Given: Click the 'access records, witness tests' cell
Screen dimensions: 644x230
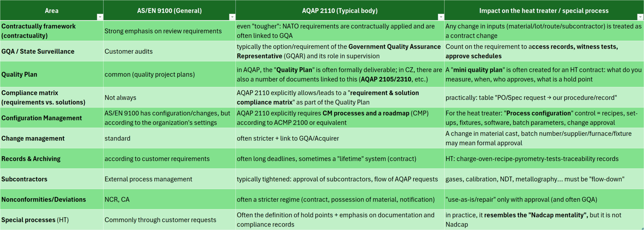Looking at the screenshot, I should tap(544, 51).
